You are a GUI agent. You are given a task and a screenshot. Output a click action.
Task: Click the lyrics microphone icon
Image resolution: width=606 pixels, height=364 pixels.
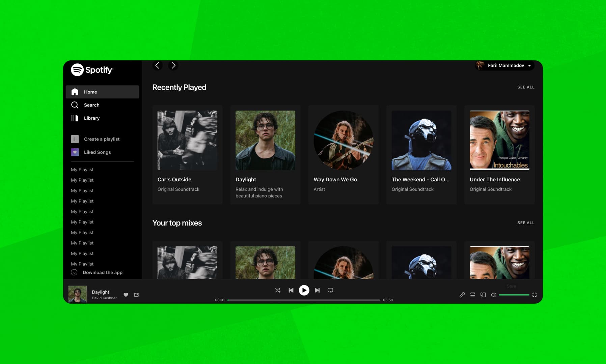(x=462, y=295)
